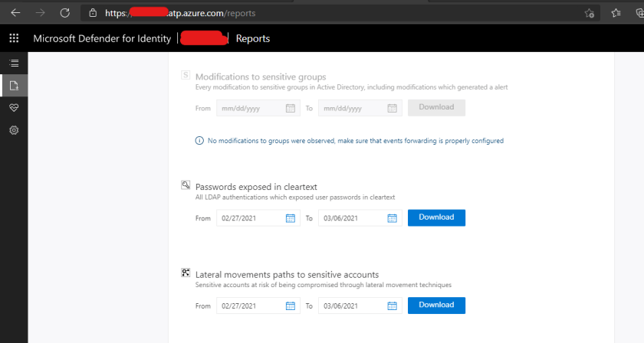
Task: Open To calendar for Passwords exposed in cleartext
Action: (x=392, y=218)
